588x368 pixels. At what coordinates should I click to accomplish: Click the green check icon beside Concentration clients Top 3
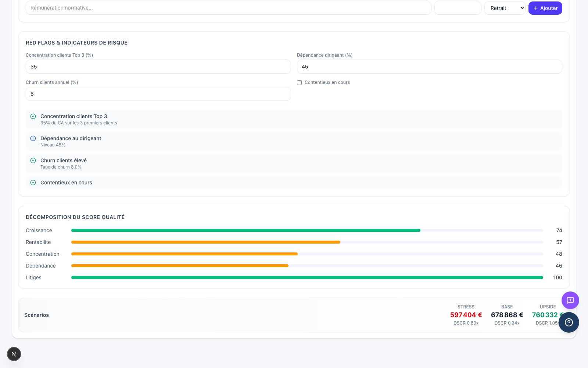pos(33,116)
